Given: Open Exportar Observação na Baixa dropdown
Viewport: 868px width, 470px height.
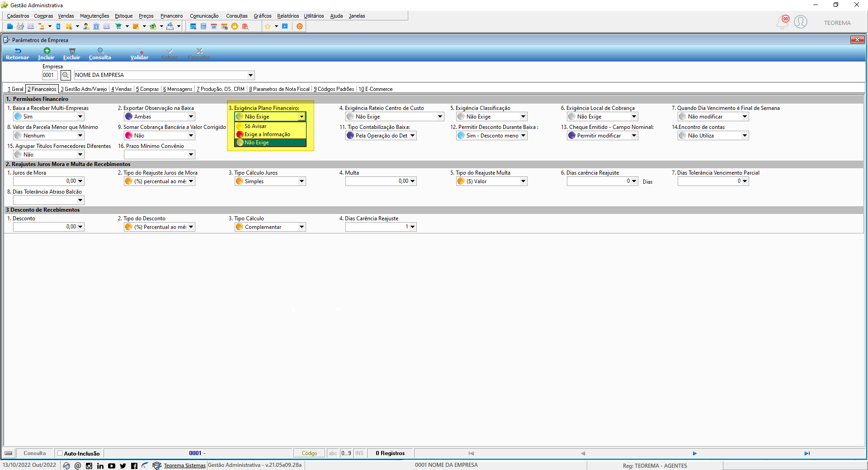Looking at the screenshot, I should (191, 117).
